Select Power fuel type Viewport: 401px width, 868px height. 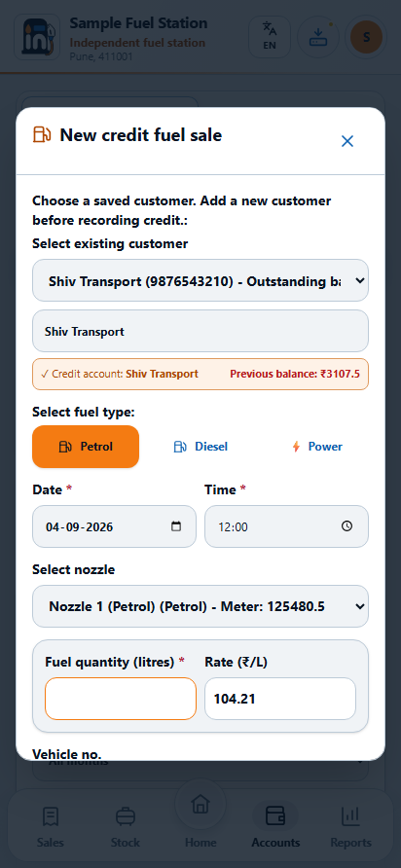pos(315,447)
